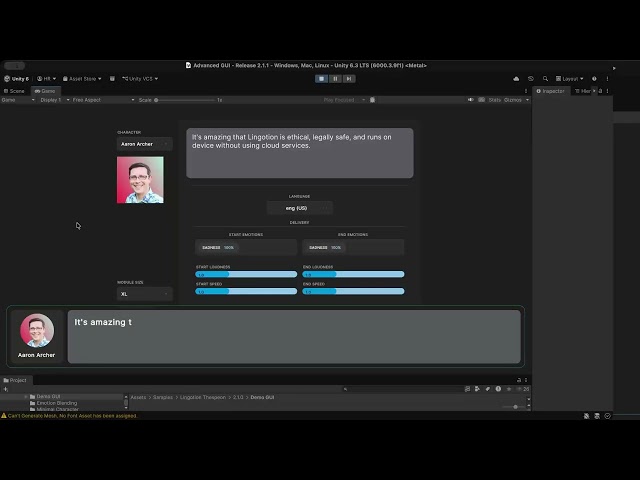Click Aaron Archer square portrait thumbnail
Image resolution: width=640 pixels, height=480 pixels.
140,180
